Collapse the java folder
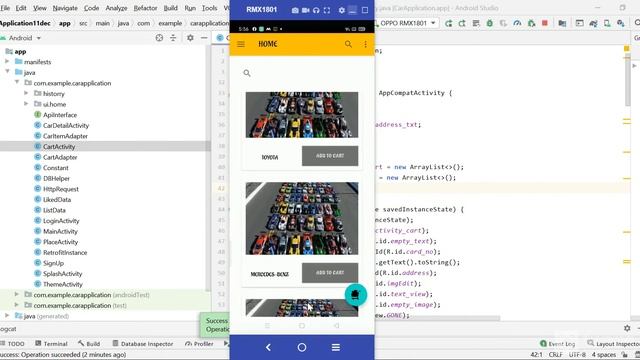 click(x=7, y=72)
